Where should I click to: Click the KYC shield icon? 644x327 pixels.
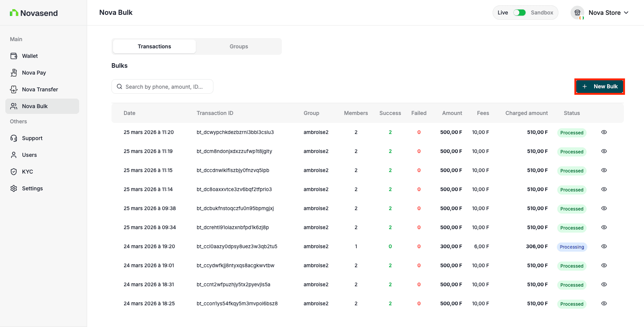[14, 172]
